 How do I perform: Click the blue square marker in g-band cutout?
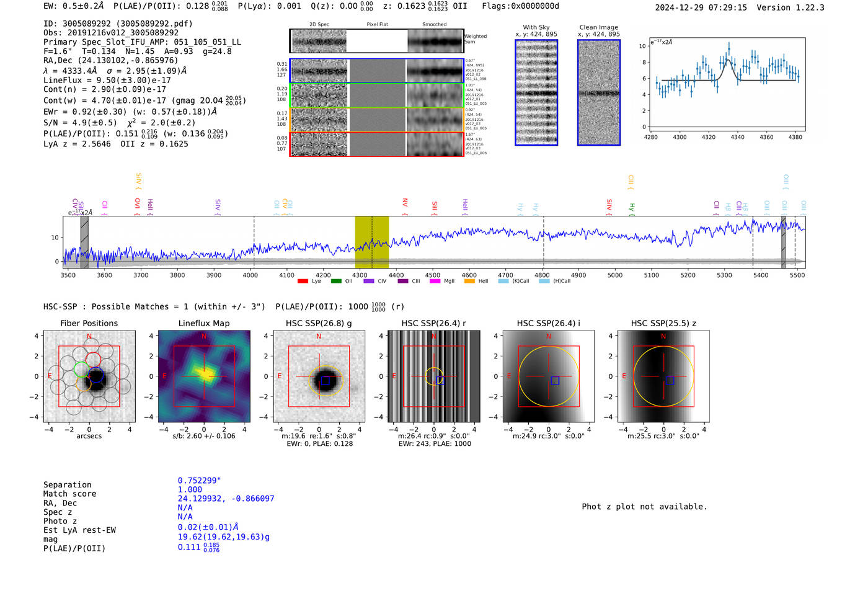pos(325,381)
